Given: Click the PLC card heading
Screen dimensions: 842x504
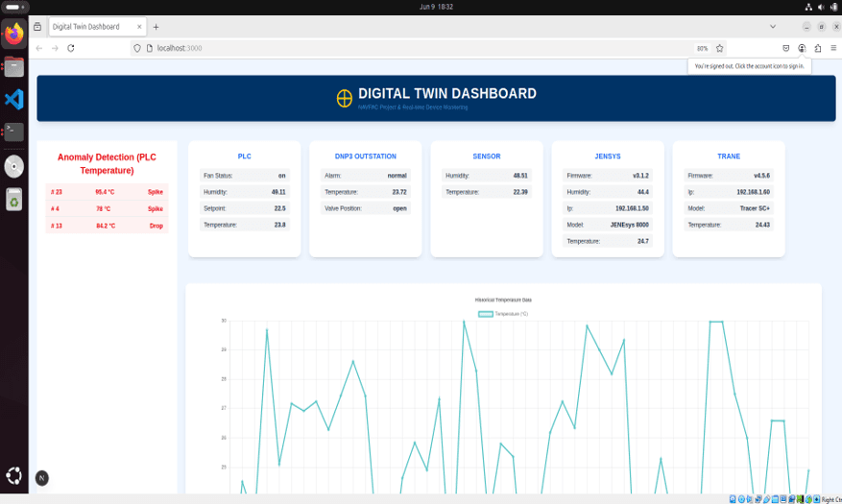Looking at the screenshot, I should point(244,156).
